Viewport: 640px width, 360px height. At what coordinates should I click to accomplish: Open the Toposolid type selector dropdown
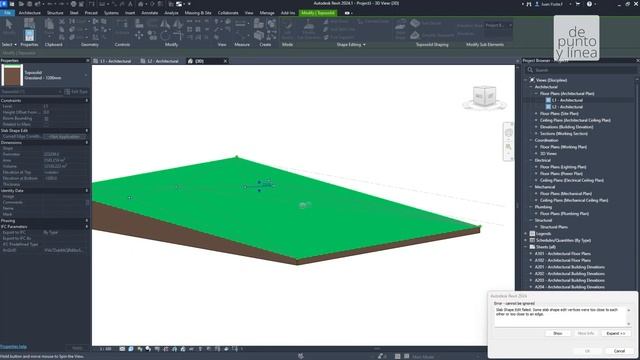[86, 75]
